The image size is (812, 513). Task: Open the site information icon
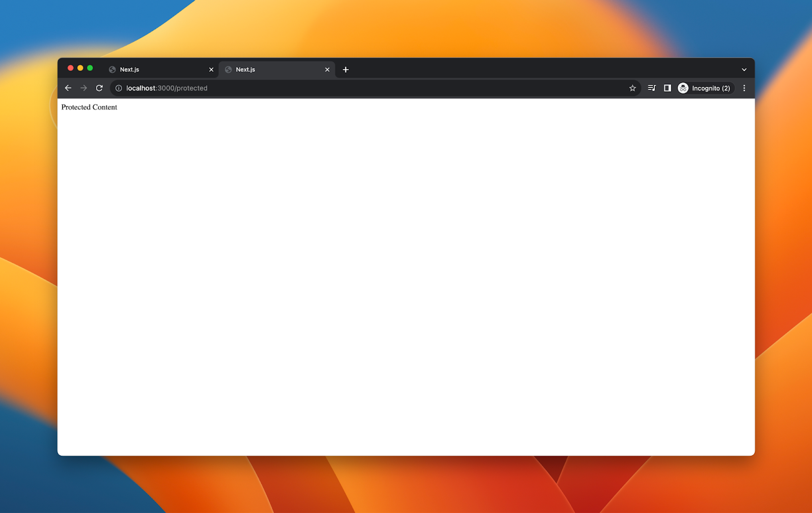click(119, 88)
